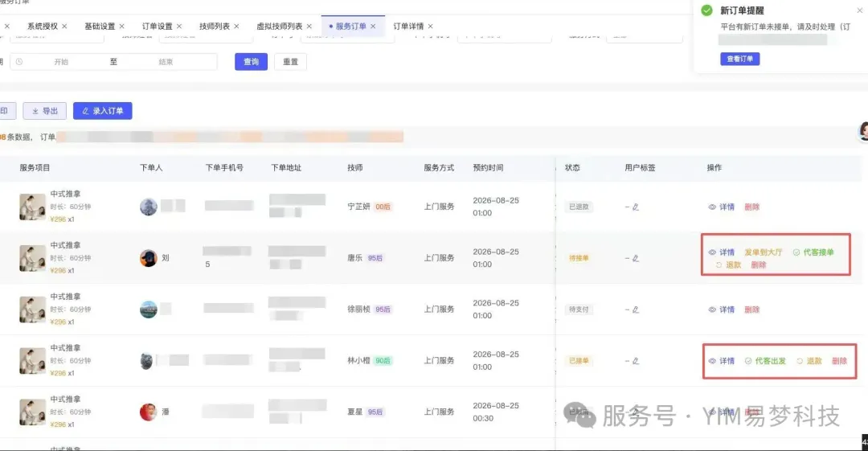Click the 95后 tag beside 唐乐
Viewport: 868px width, 451px height.
pos(375,258)
